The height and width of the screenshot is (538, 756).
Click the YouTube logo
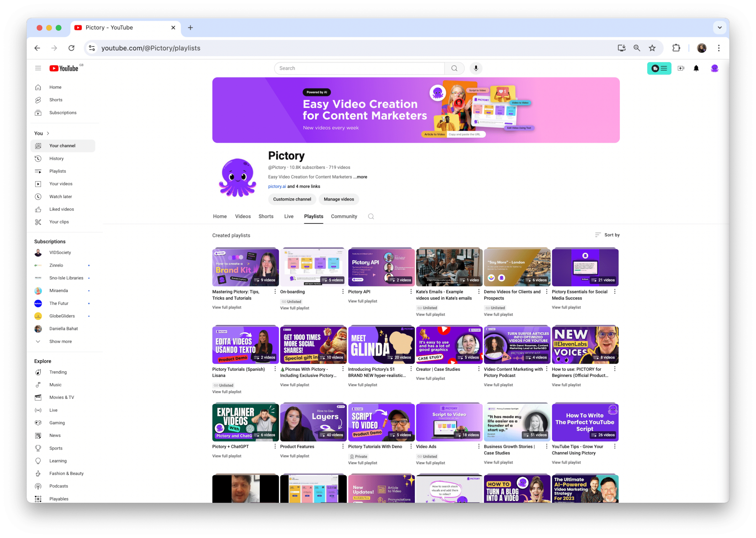(64, 68)
